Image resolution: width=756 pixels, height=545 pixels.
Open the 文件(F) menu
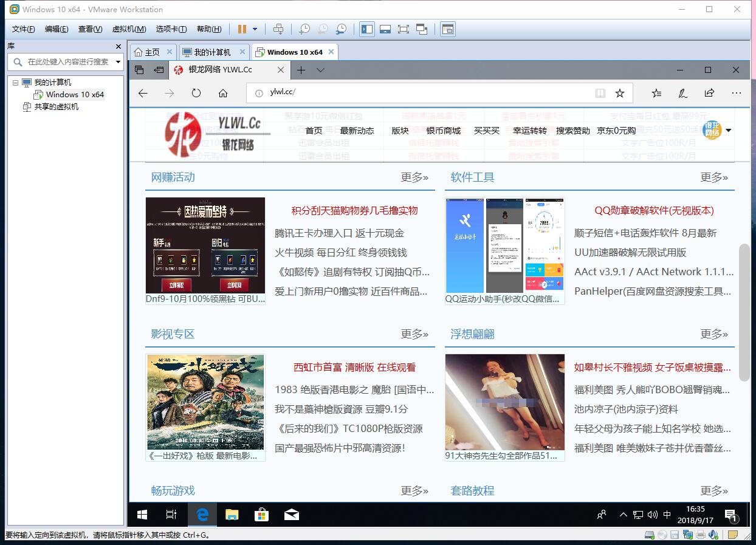(24, 29)
